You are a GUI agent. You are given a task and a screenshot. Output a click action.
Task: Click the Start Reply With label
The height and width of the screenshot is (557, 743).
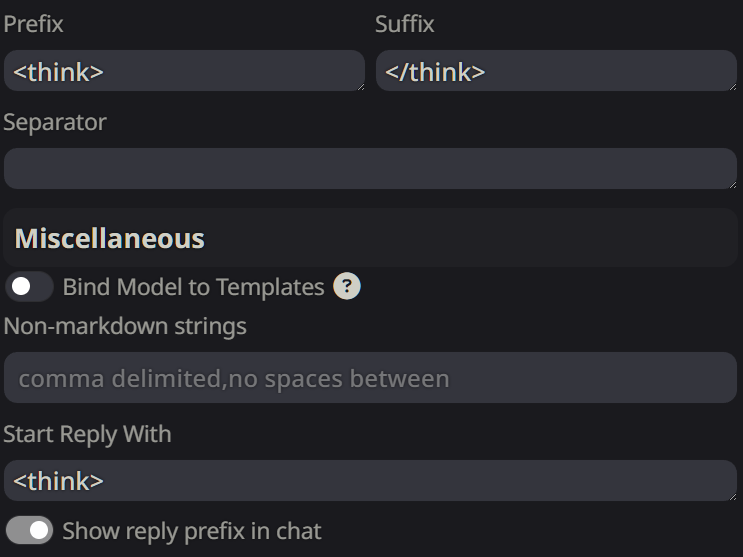tap(87, 434)
